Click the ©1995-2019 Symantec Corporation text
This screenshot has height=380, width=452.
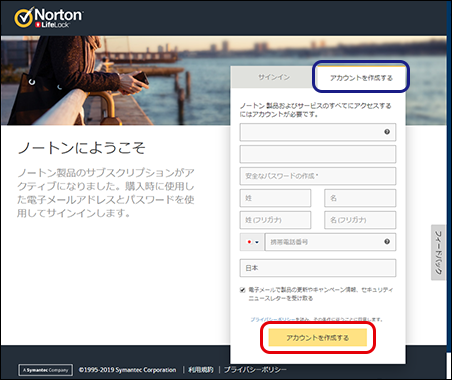click(127, 370)
